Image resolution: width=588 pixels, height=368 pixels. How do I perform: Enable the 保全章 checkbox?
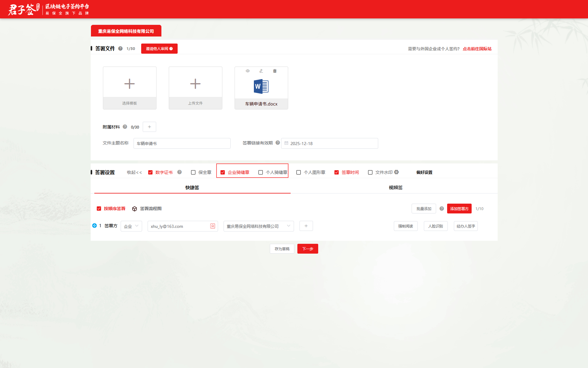193,172
